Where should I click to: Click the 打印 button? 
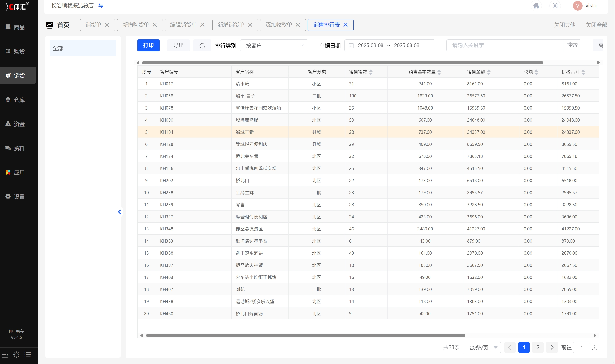(148, 45)
